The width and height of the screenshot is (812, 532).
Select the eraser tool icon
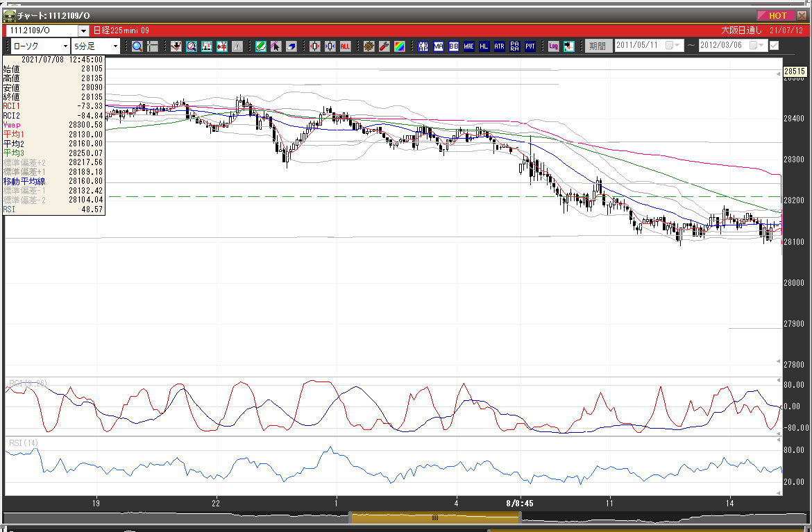tap(291, 46)
